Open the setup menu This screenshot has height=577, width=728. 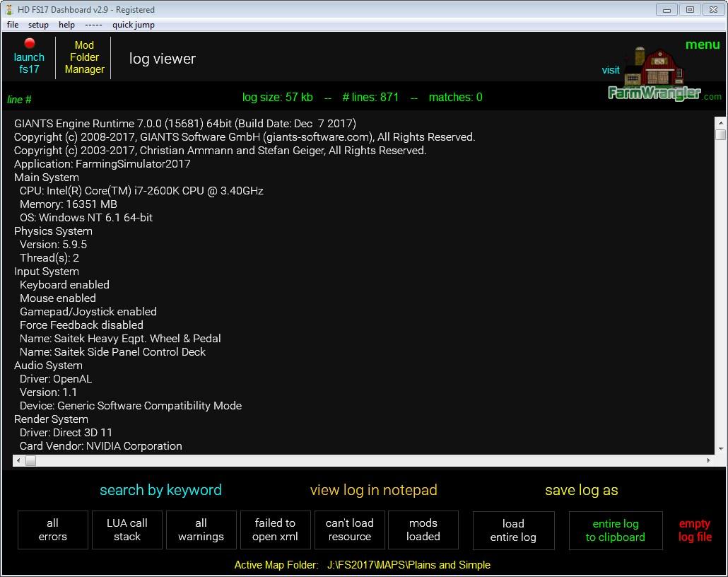(x=38, y=25)
